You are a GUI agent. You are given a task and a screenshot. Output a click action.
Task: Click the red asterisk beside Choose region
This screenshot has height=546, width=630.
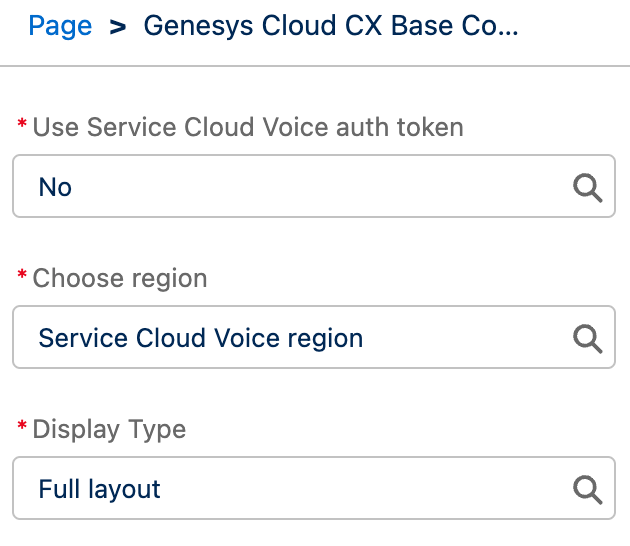(x=22, y=274)
